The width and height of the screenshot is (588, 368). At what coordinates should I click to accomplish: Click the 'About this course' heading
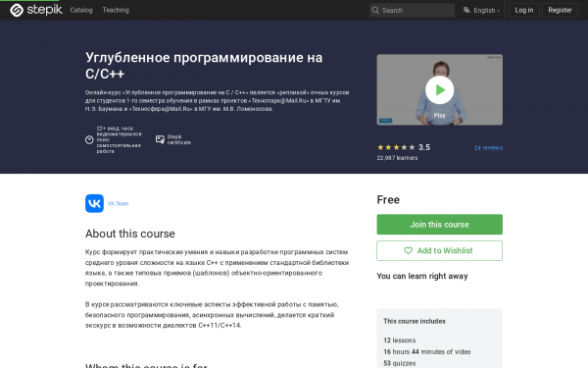130,234
